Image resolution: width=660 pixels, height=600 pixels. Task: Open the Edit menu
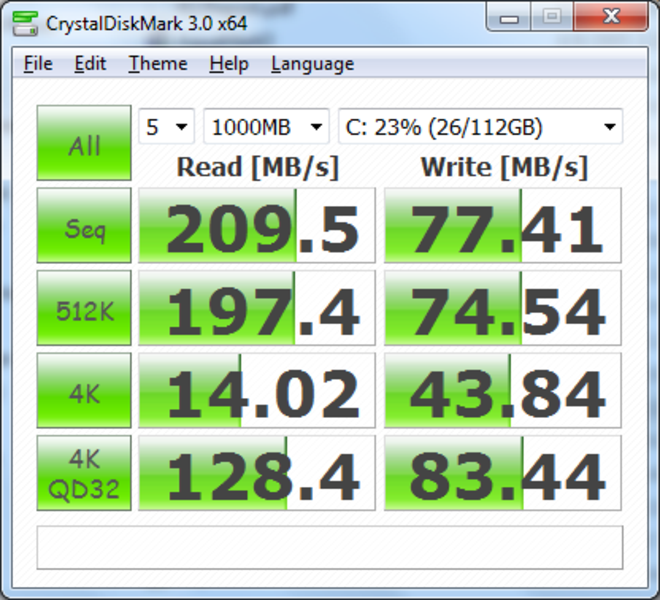click(90, 64)
